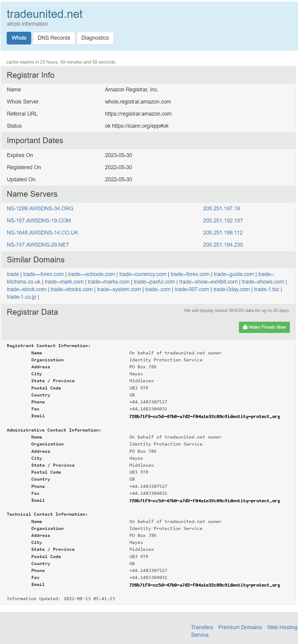Viewport: 298px width, 644px height.
Task: Select the Technical contact email address
Action: (205, 585)
